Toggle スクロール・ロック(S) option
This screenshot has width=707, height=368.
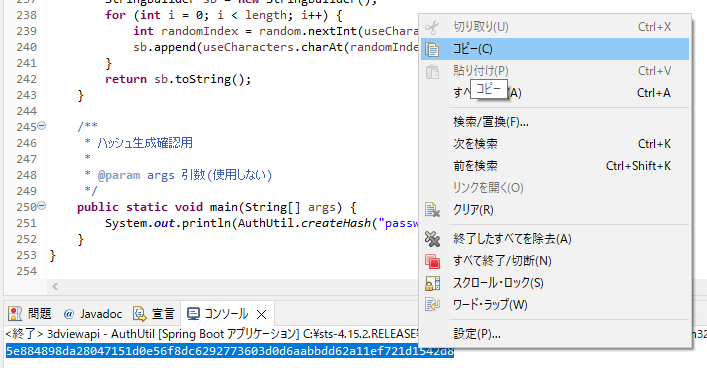pyautogui.click(x=555, y=283)
